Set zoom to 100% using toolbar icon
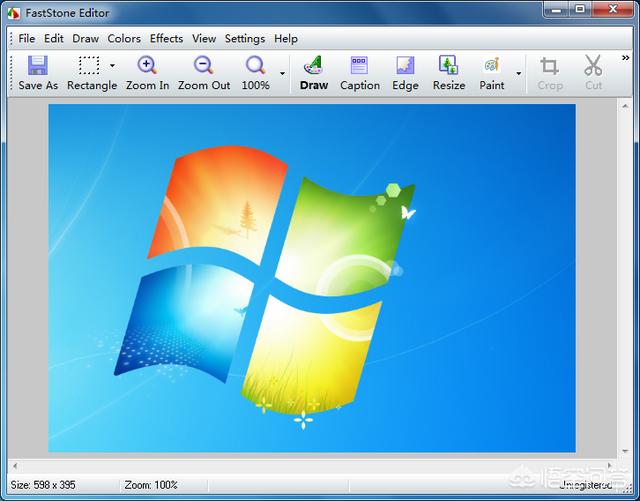 click(x=256, y=65)
